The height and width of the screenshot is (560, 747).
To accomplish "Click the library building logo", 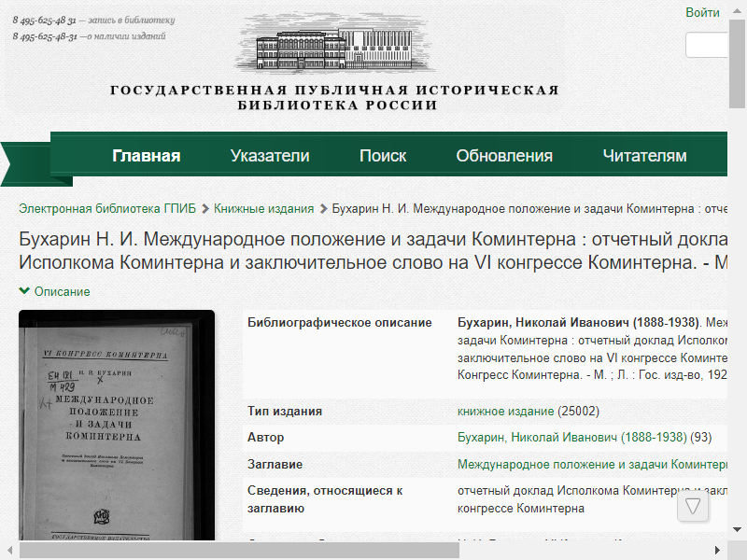I will [335, 44].
